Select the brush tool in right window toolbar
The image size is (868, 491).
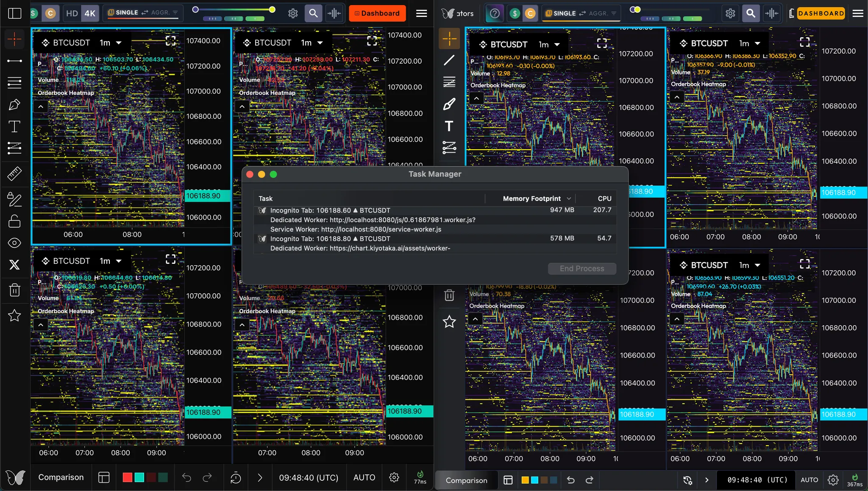(x=449, y=104)
